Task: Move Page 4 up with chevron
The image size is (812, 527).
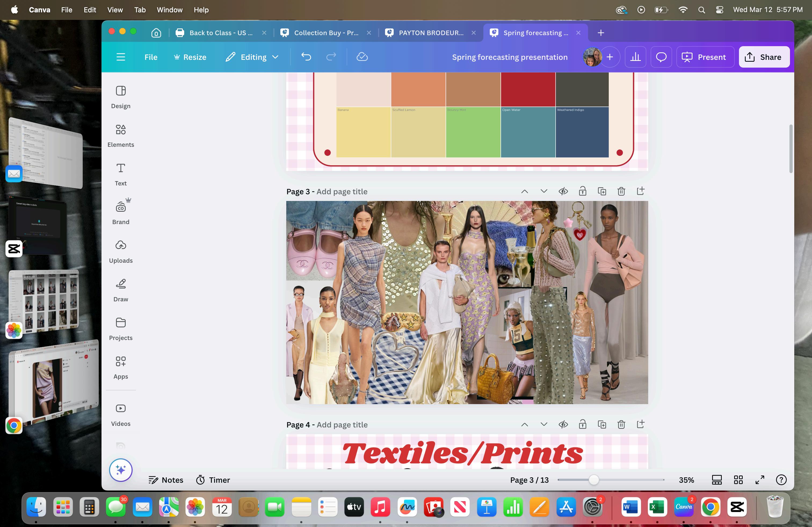Action: coord(524,424)
